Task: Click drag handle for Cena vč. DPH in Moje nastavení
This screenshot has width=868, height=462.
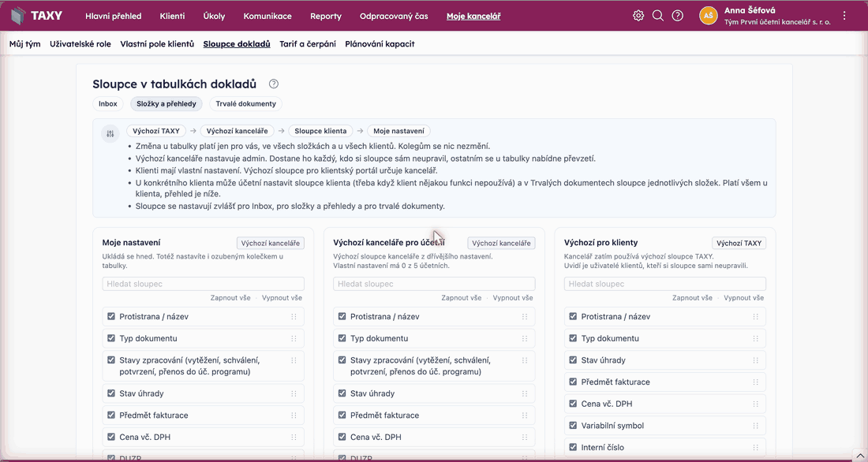Action: pyautogui.click(x=294, y=437)
